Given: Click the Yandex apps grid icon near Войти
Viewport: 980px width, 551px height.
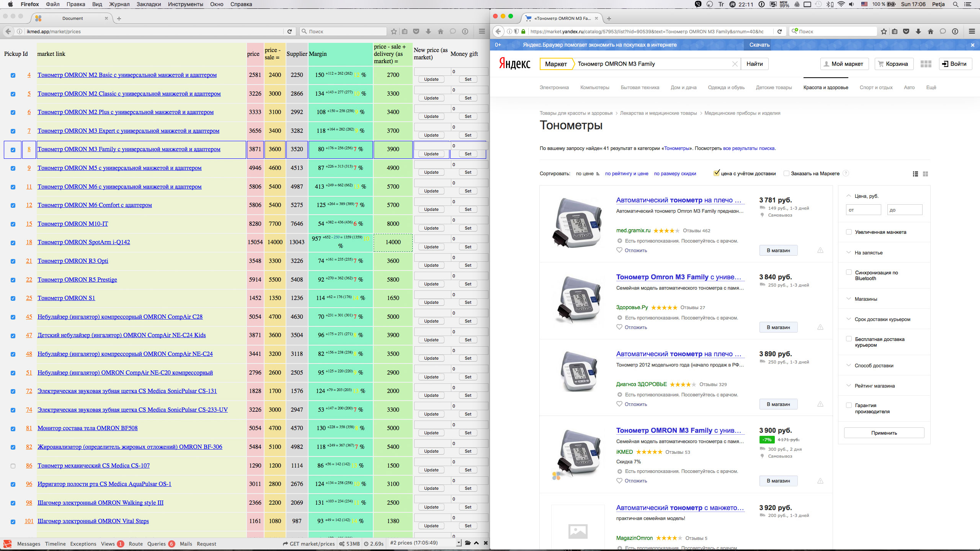Looking at the screenshot, I should pos(926,64).
